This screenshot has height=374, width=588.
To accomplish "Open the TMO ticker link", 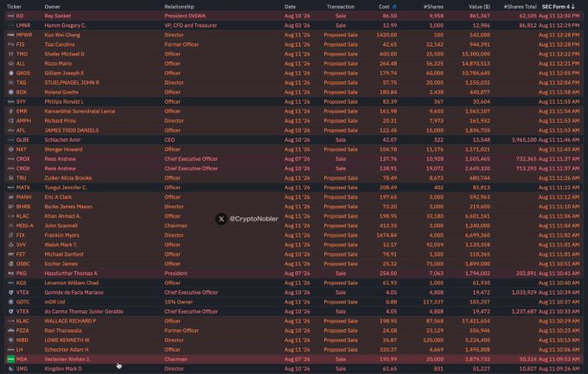I will (x=22, y=54).
